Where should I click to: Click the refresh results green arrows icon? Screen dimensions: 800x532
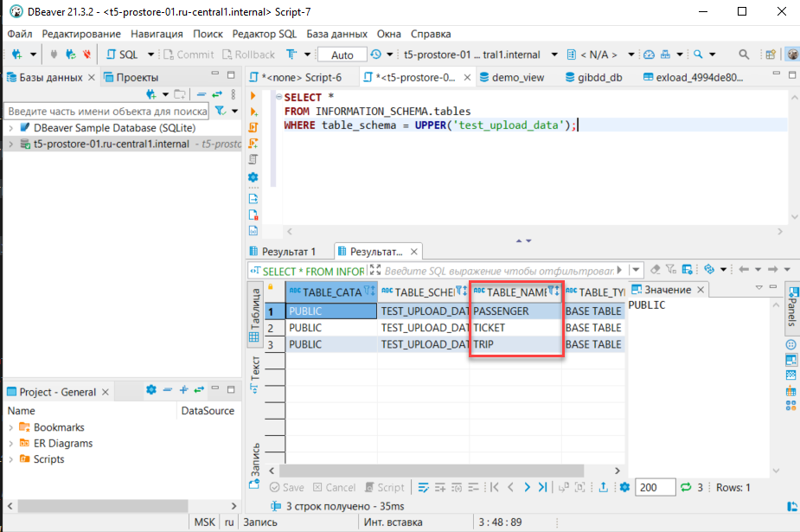coord(686,488)
